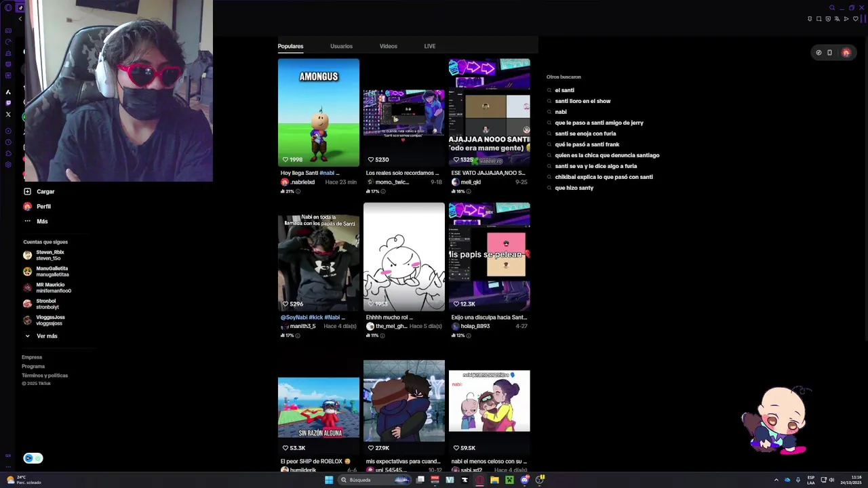Click the Programa footer link
The height and width of the screenshot is (488, 868).
33,366
